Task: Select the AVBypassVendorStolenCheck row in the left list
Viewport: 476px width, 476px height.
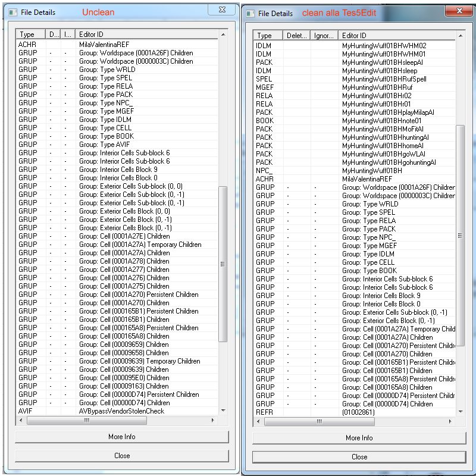Action: (121, 411)
